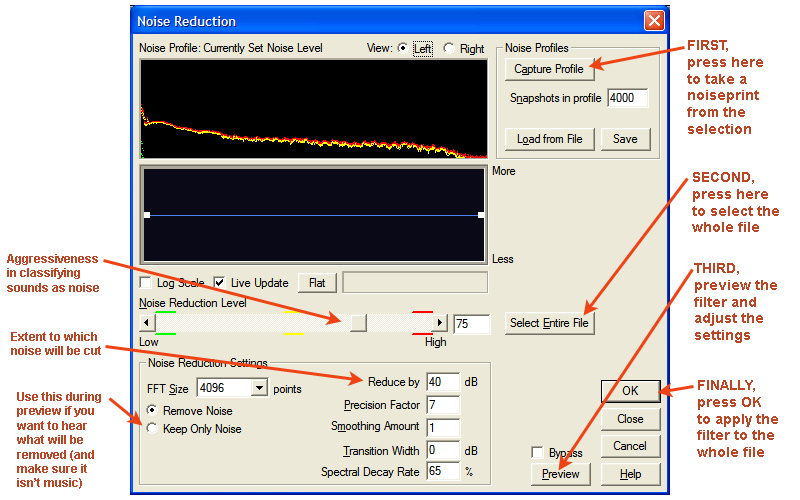Select the Remove Noise option
Image resolution: width=800 pixels, height=500 pixels.
tap(152, 410)
